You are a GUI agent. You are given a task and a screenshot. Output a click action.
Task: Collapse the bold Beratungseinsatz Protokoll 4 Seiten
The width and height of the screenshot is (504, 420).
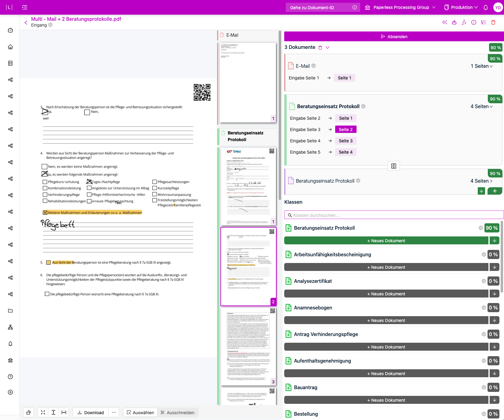[482, 106]
